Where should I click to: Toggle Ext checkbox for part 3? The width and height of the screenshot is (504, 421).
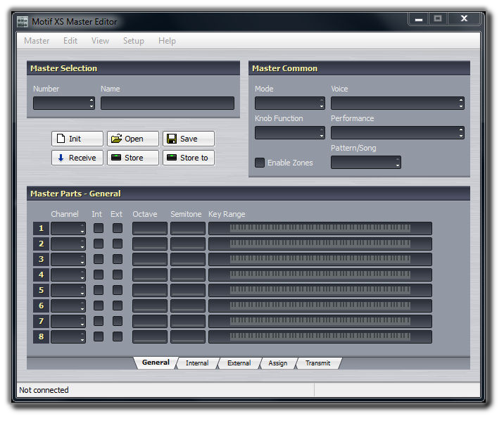pos(118,259)
